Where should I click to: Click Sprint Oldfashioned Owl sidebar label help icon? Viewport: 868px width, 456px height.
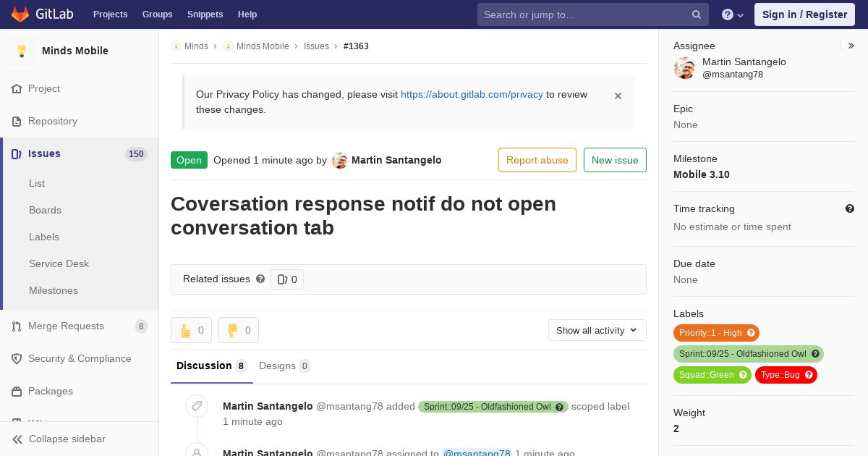click(815, 354)
